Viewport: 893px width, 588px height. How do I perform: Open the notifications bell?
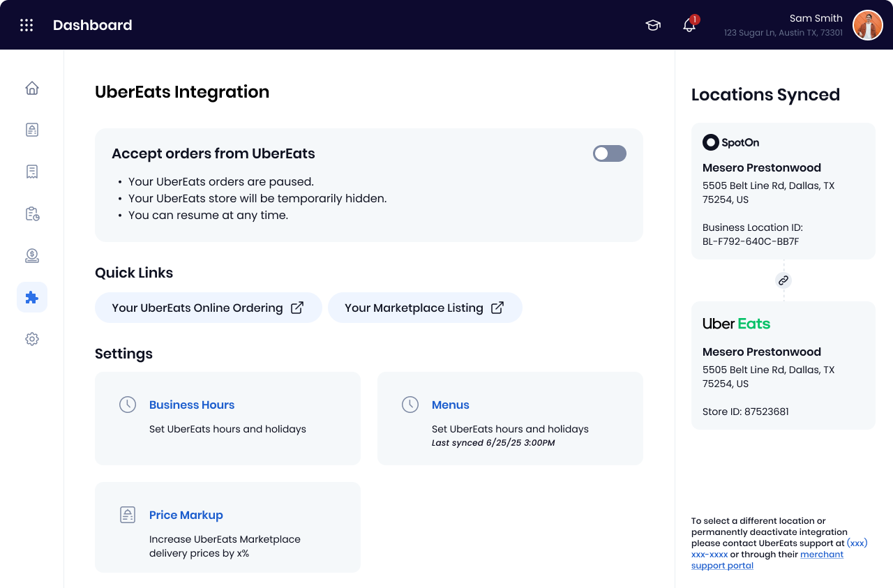689,25
